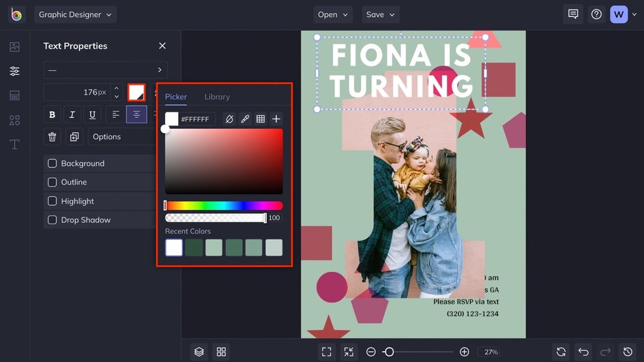Switch to the Picker tab
Viewport: 644px width, 362px height.
(x=176, y=97)
